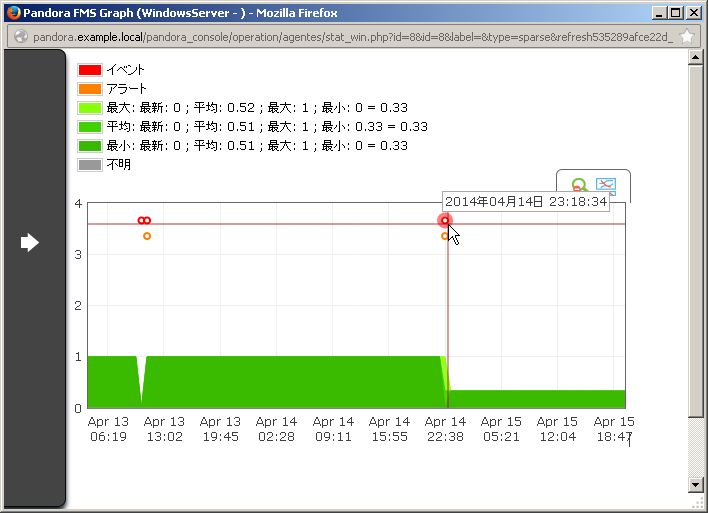Click the Firefox logo in the title bar
The height and width of the screenshot is (513, 708).
click(14, 13)
